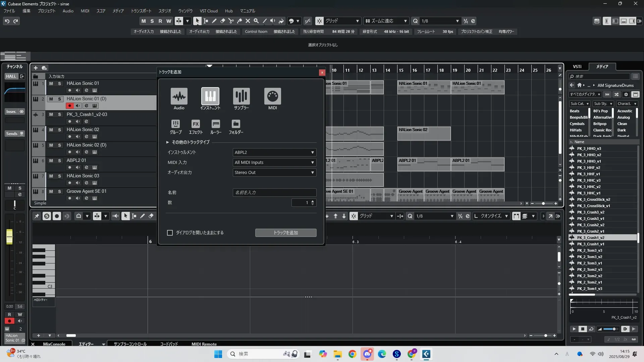Open the Audio menu in menu bar

[68, 11]
